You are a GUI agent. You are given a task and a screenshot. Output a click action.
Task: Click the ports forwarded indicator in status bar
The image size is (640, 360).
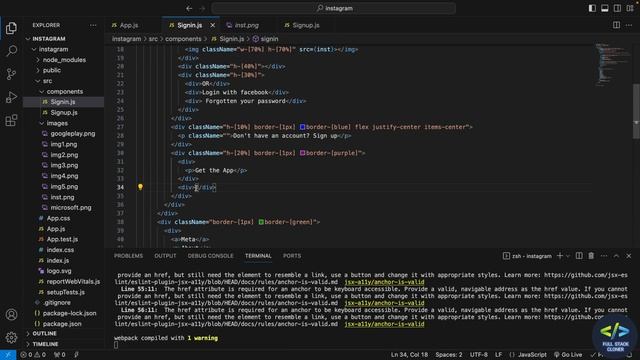point(60,355)
